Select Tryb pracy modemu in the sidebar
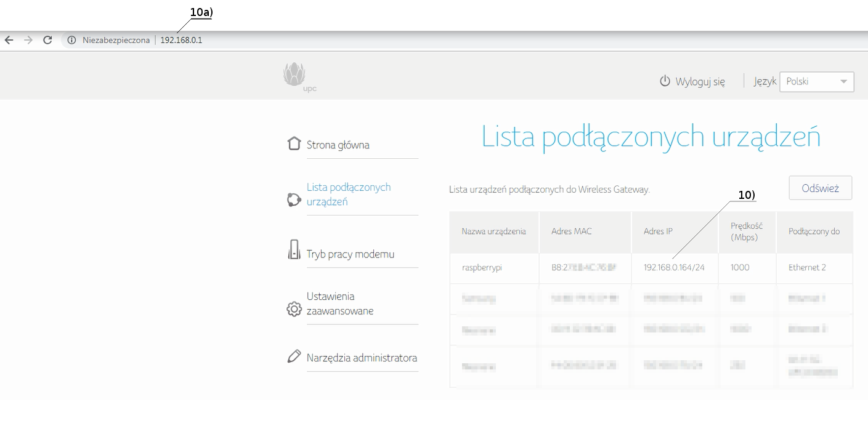The image size is (868, 431). click(351, 254)
